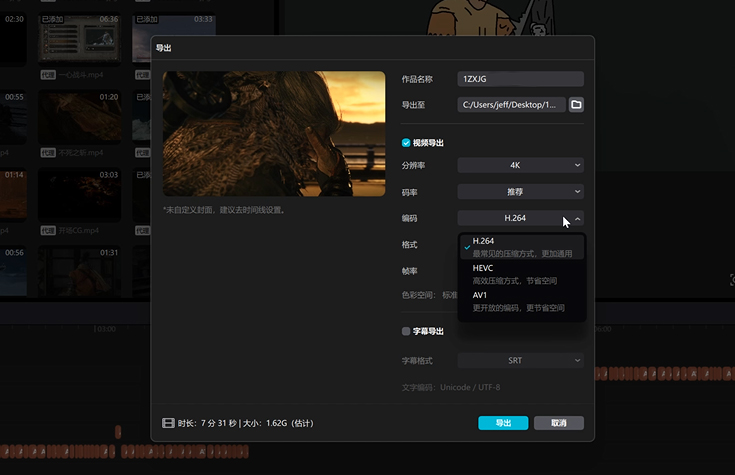Select H.264 from the codec list
Image resolution: width=735 pixels, height=475 pixels.
[522, 247]
